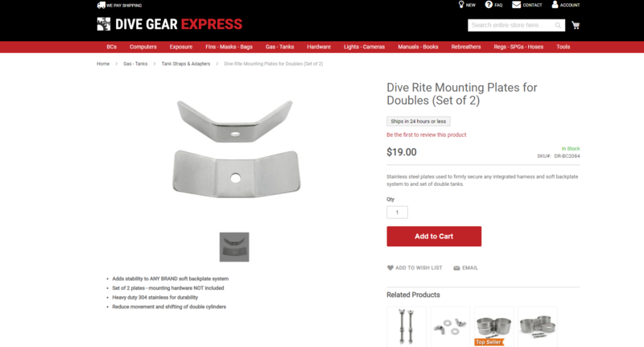Click the search magnifier icon
Screen dimensions: 644x347
pos(558,26)
